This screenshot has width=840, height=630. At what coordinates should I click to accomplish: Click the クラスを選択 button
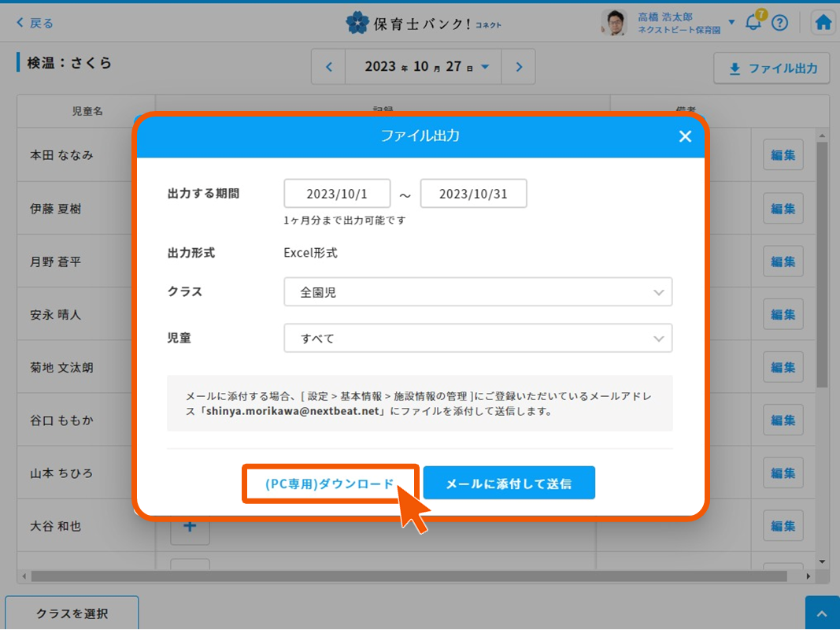click(x=72, y=613)
